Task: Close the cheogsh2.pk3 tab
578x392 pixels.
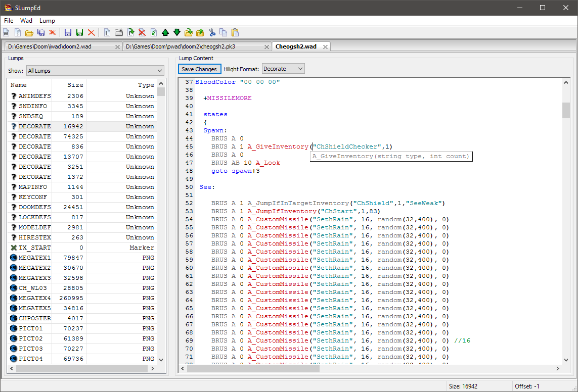Action: click(x=267, y=47)
